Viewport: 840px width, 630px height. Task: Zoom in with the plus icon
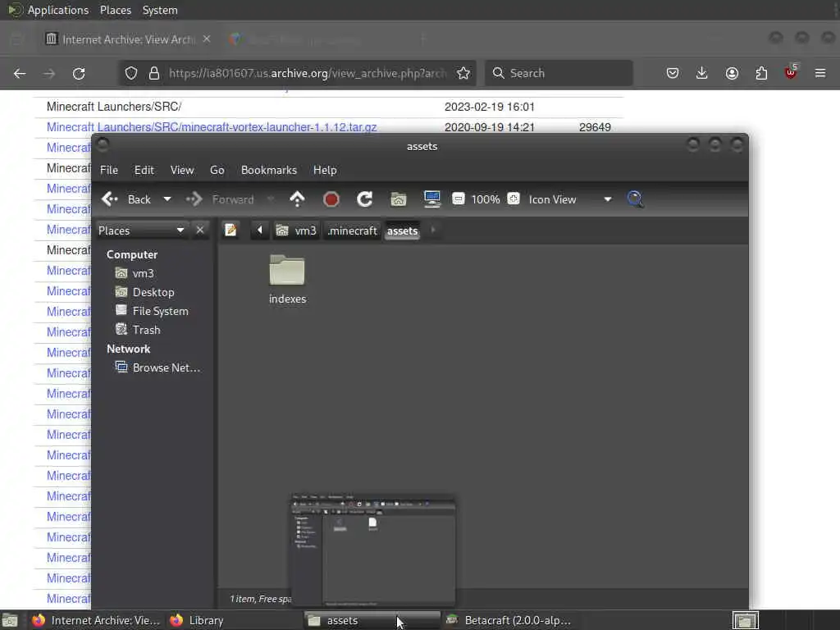pyautogui.click(x=514, y=199)
